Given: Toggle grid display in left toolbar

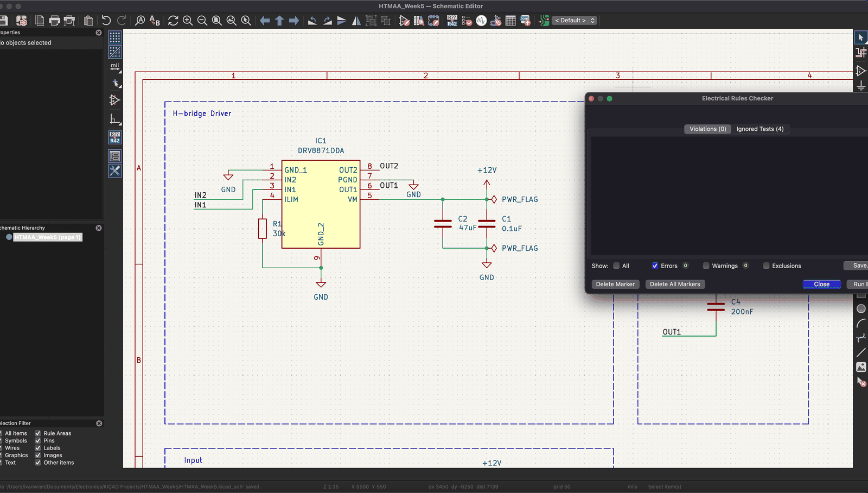Looking at the screenshot, I should 115,37.
